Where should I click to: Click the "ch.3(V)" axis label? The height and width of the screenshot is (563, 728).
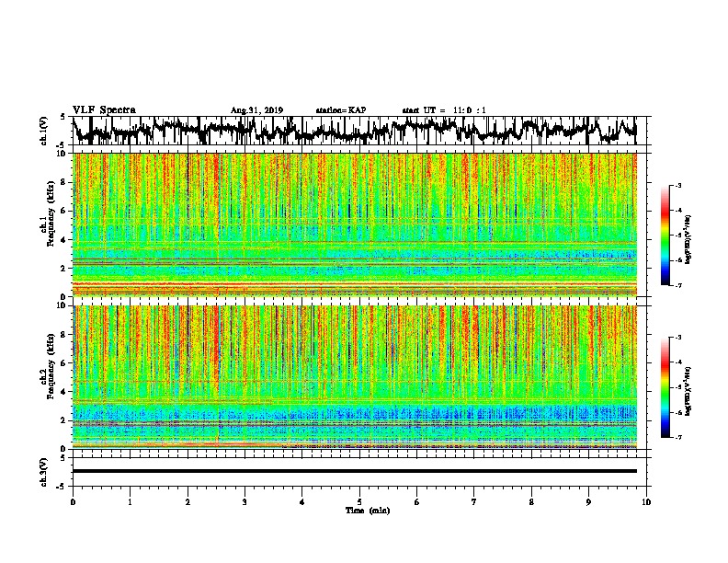pyautogui.click(x=44, y=472)
